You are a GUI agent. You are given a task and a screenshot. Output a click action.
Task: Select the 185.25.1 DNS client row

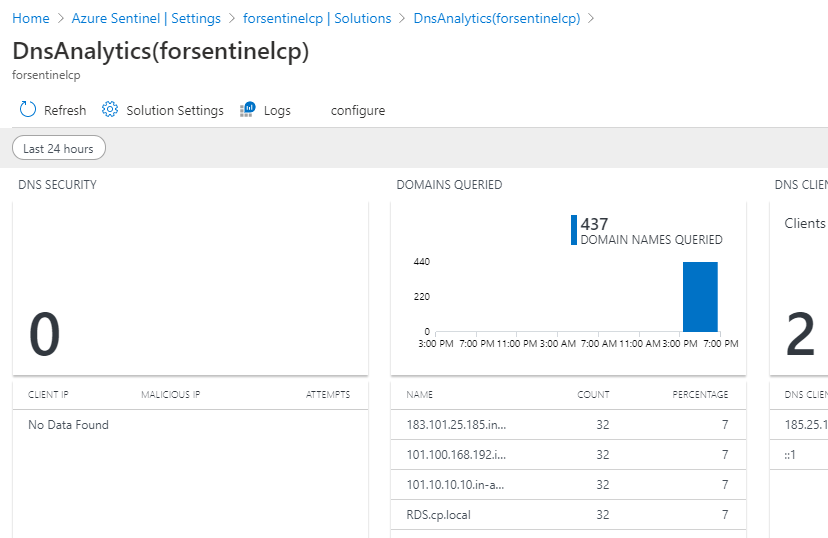pos(799,424)
